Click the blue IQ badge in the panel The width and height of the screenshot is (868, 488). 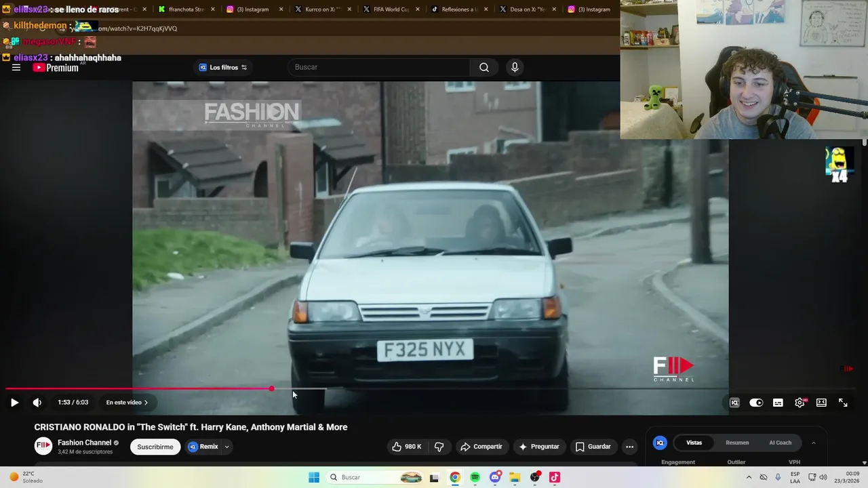point(659,443)
